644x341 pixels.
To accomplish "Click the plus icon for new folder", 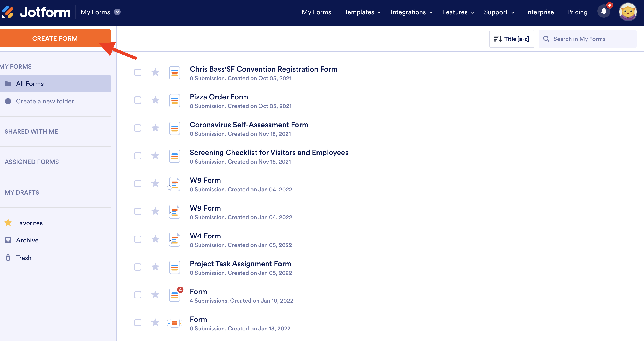I will (8, 101).
